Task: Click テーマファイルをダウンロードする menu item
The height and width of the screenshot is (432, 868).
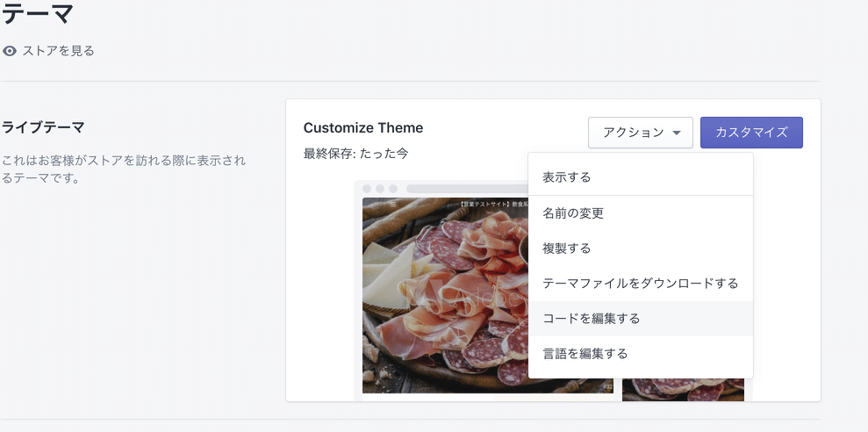Action: [x=641, y=284]
